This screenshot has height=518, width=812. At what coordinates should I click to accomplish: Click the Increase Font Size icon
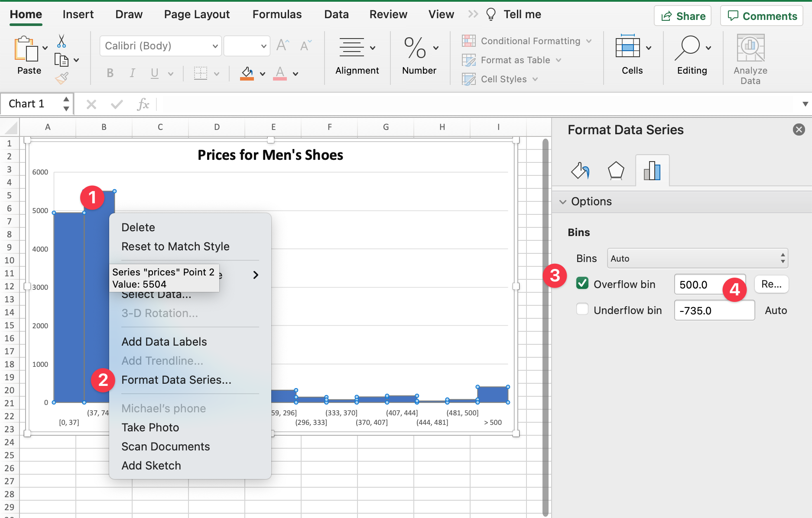click(x=283, y=45)
